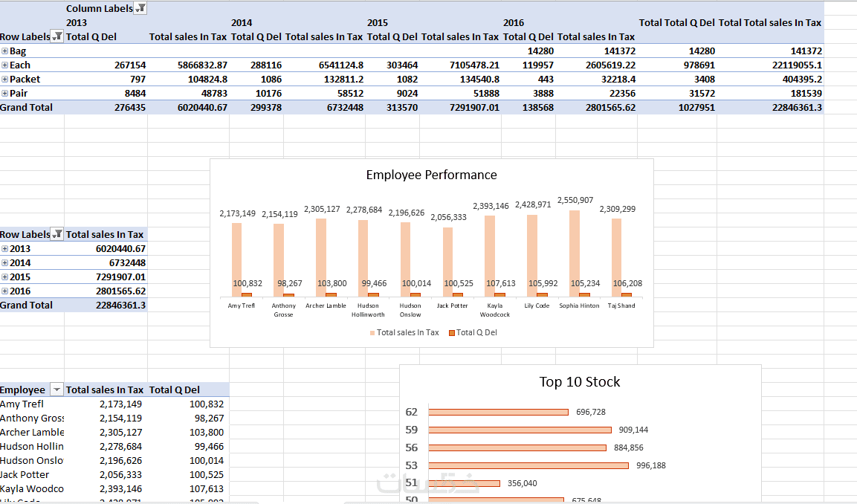The width and height of the screenshot is (857, 504).
Task: Click the stock 56 axis label
Action: [412, 448]
